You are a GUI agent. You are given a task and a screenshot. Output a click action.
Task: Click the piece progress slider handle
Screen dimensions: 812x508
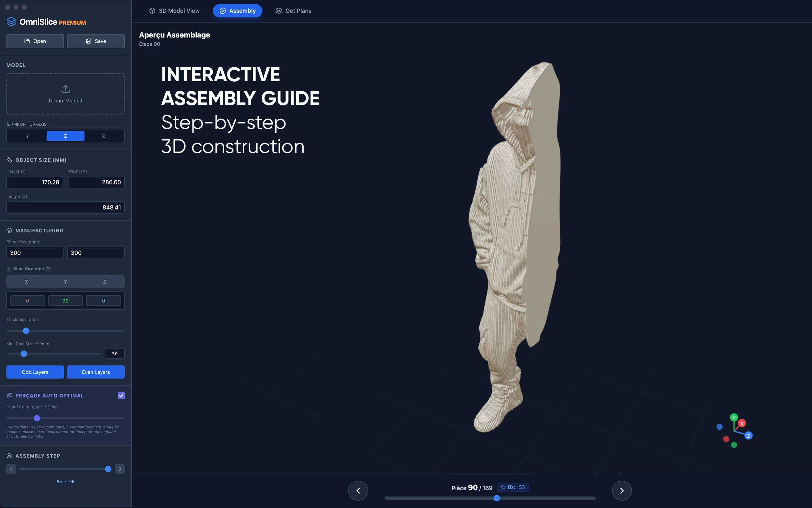(497, 498)
